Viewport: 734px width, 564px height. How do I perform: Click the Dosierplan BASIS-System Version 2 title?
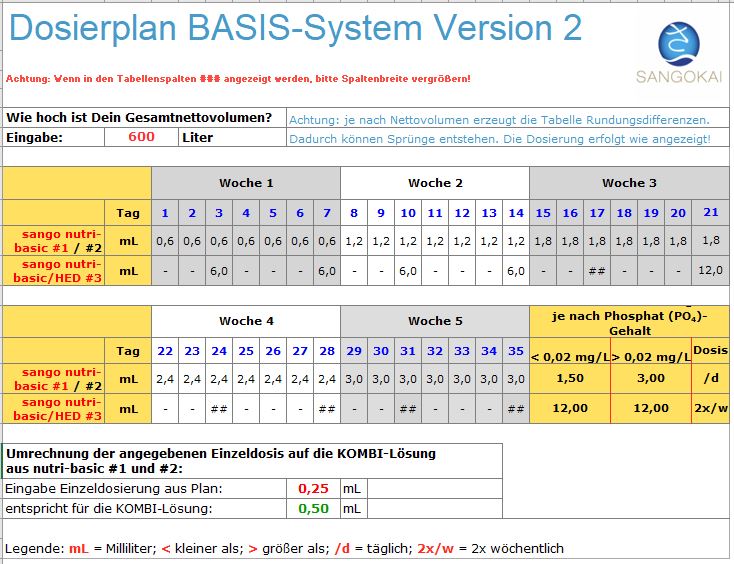[295, 28]
